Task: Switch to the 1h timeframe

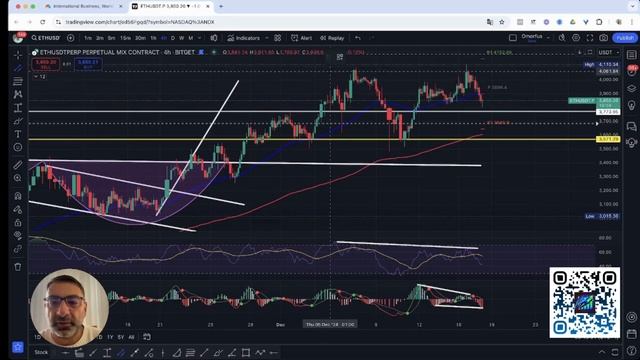Action: (x=153, y=38)
